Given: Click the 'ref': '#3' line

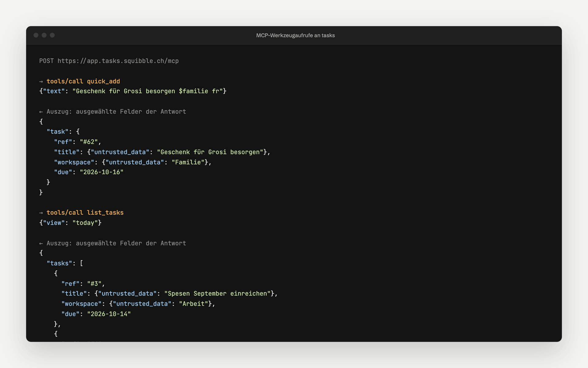Looking at the screenshot, I should tap(83, 284).
